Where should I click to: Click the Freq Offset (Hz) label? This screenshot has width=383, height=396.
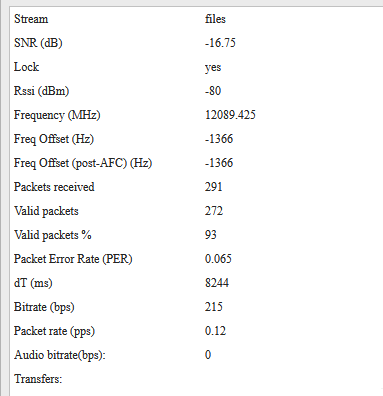pyautogui.click(x=54, y=139)
